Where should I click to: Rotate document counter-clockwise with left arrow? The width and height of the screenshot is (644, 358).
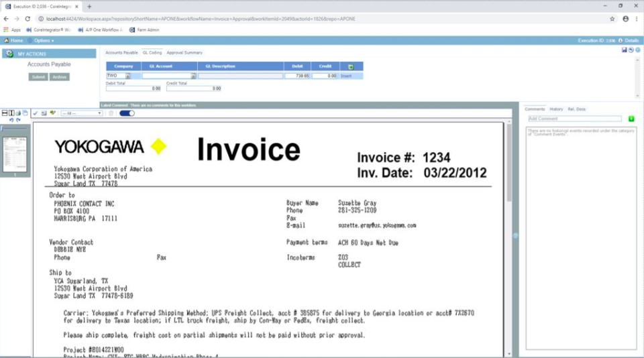click(x=11, y=120)
